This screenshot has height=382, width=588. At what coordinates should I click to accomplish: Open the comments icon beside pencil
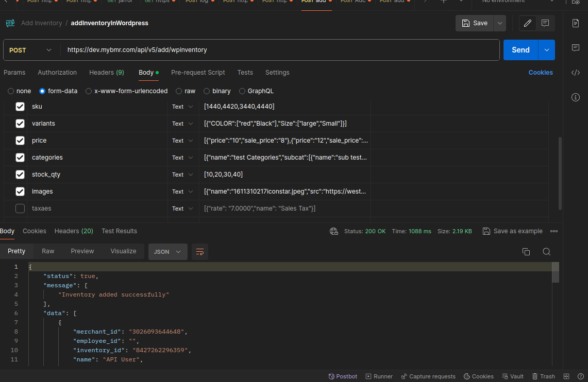[545, 23]
